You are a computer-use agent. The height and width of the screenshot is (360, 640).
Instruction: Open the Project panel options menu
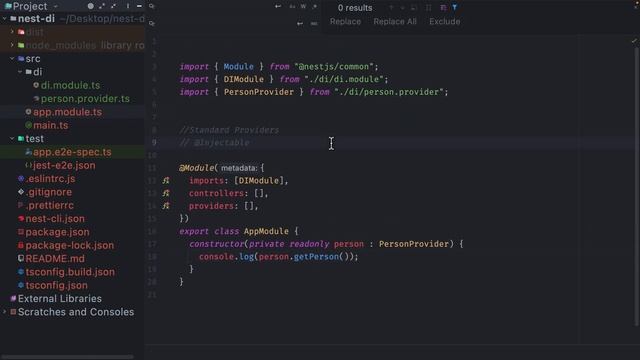click(128, 6)
